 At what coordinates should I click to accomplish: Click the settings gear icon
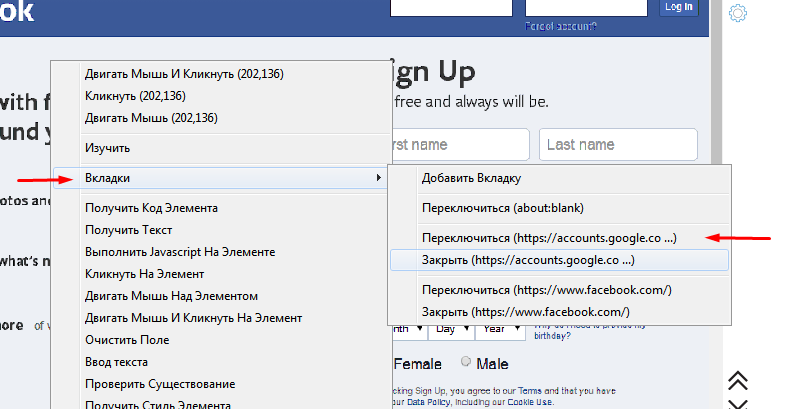click(739, 14)
